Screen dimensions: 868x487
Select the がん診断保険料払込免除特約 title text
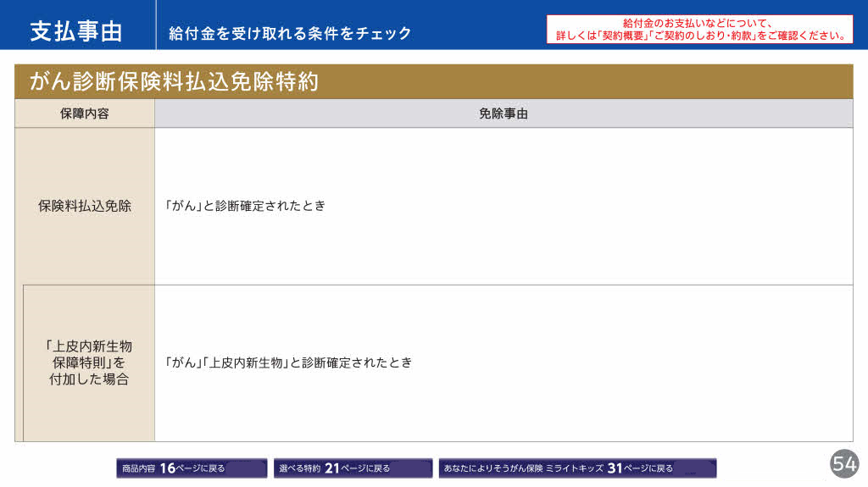tap(174, 81)
